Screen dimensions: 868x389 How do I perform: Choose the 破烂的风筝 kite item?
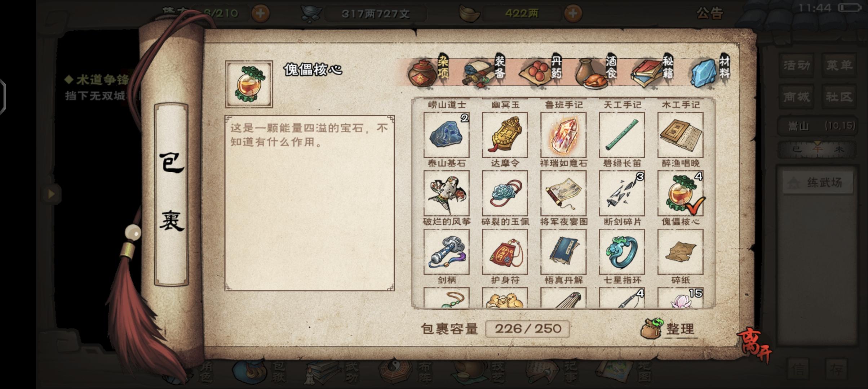pyautogui.click(x=446, y=193)
